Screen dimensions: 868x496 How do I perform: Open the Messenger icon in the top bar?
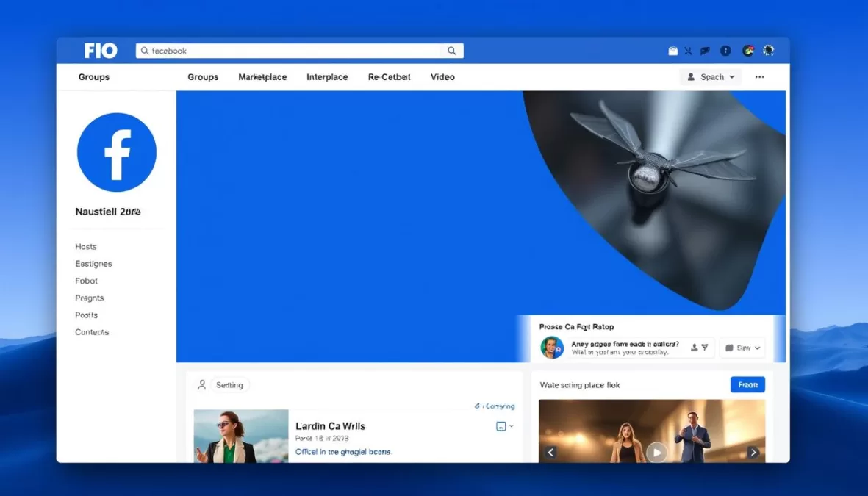tap(704, 50)
